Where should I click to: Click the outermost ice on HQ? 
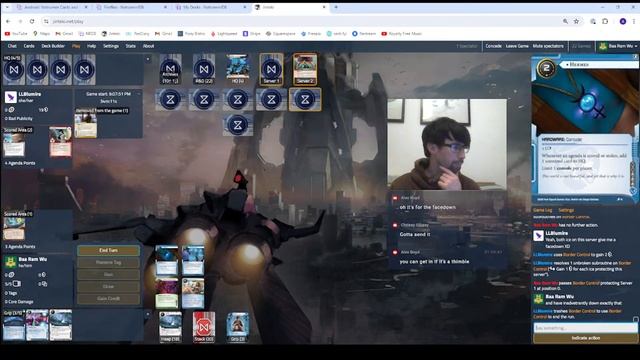point(238,124)
